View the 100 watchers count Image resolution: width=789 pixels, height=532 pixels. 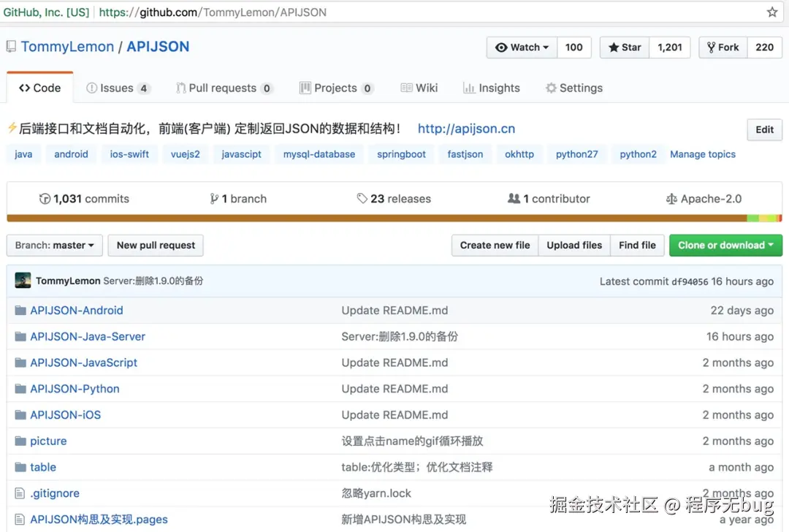coord(573,47)
